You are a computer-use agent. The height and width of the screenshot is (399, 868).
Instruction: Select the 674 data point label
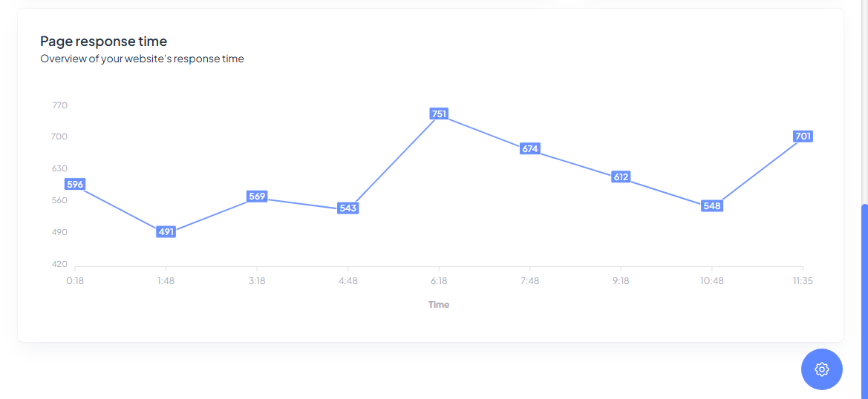[529, 149]
